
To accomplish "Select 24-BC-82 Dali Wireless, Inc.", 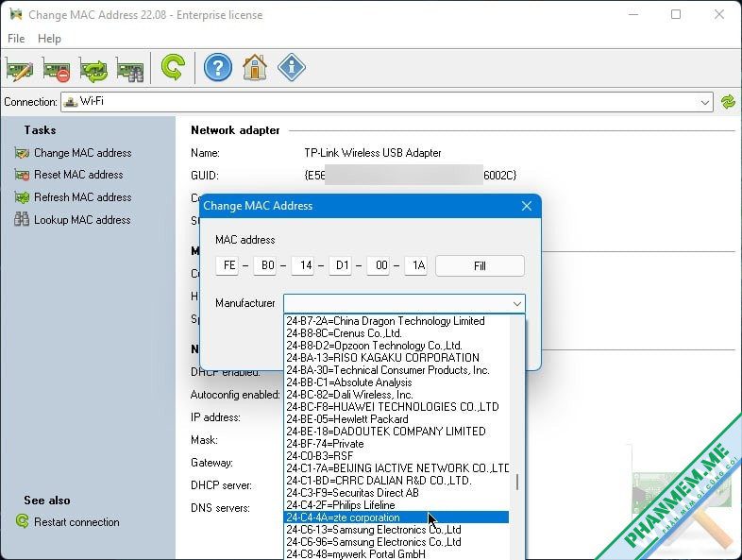I will (x=396, y=395).
